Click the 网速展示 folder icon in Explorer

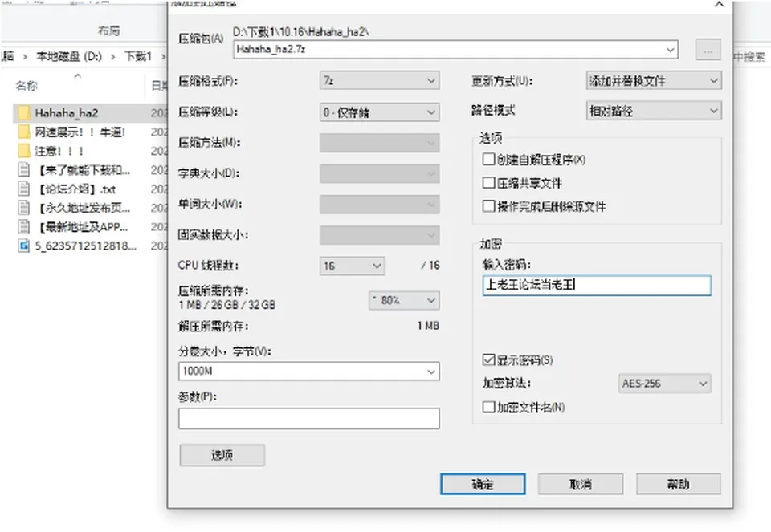[23, 132]
